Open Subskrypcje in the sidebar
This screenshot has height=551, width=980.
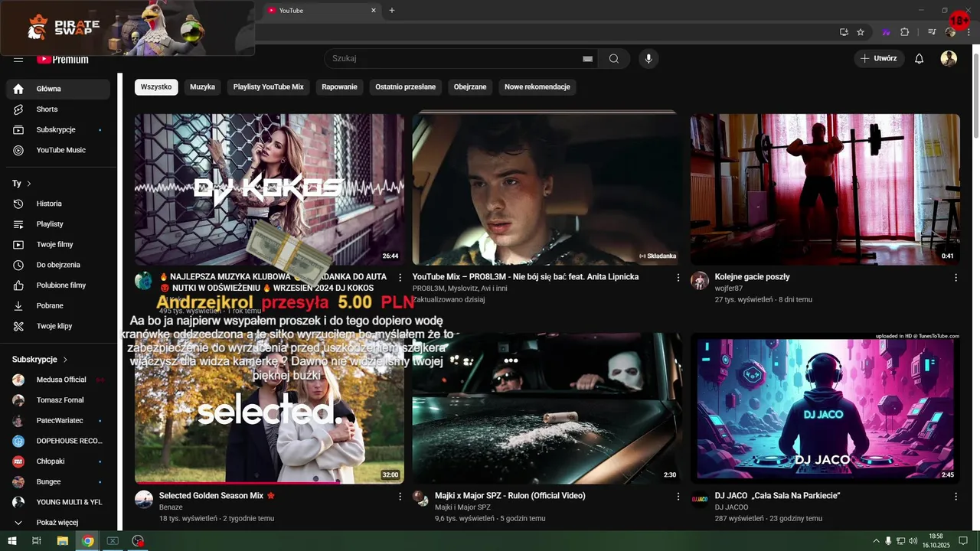pos(58,130)
